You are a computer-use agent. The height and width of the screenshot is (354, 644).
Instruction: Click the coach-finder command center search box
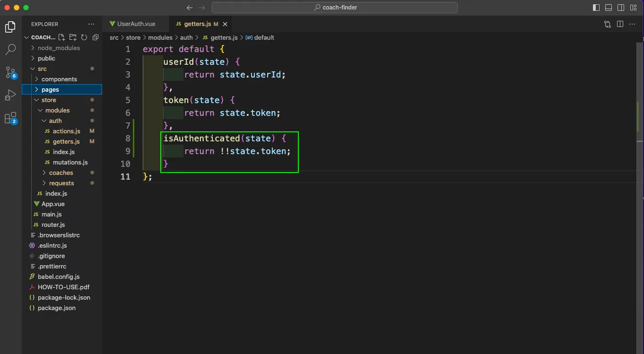coord(334,8)
